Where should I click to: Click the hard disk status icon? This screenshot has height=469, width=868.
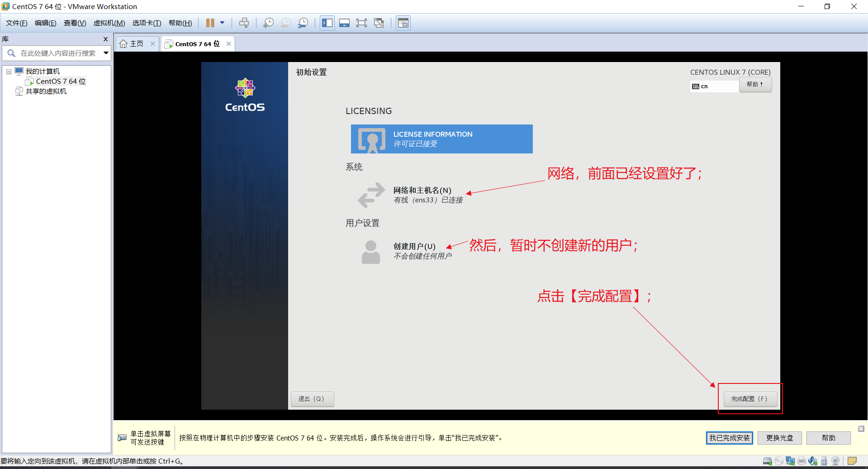[768, 461]
